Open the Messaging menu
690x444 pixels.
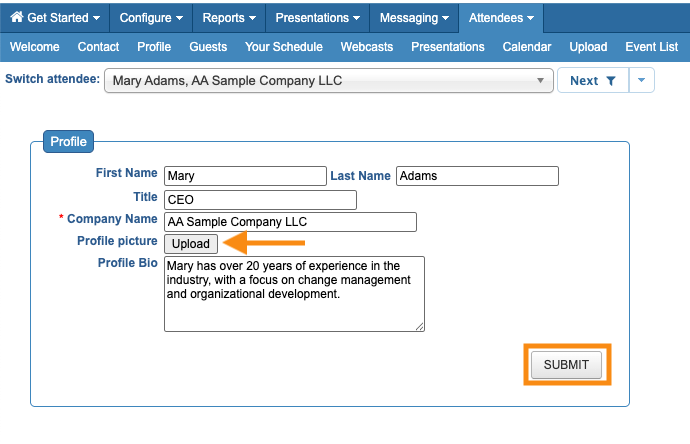[x=414, y=18]
